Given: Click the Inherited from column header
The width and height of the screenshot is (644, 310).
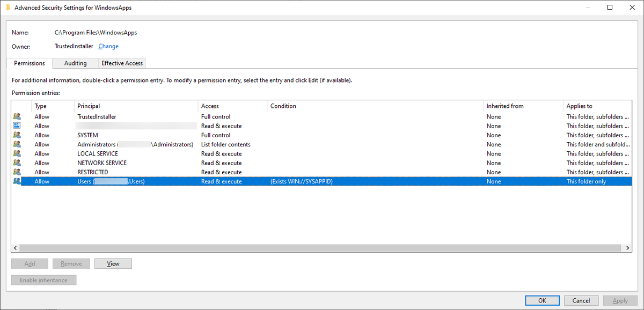Looking at the screenshot, I should [x=523, y=106].
